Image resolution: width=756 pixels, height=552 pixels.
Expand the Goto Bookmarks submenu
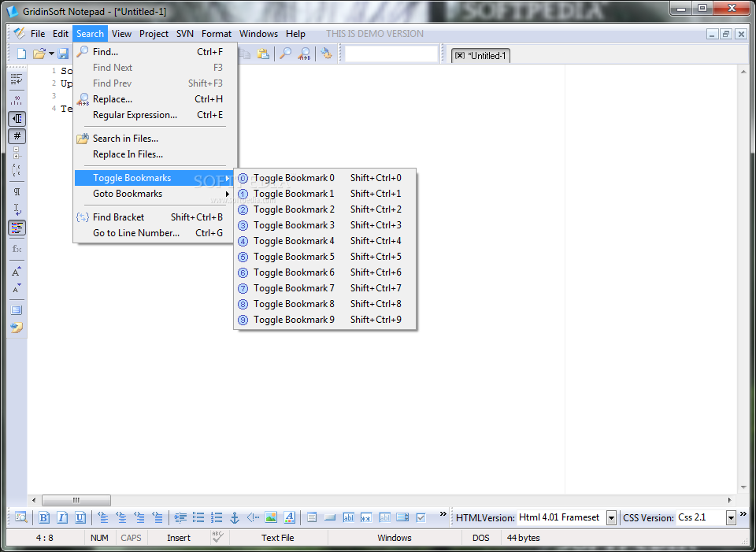pos(154,194)
